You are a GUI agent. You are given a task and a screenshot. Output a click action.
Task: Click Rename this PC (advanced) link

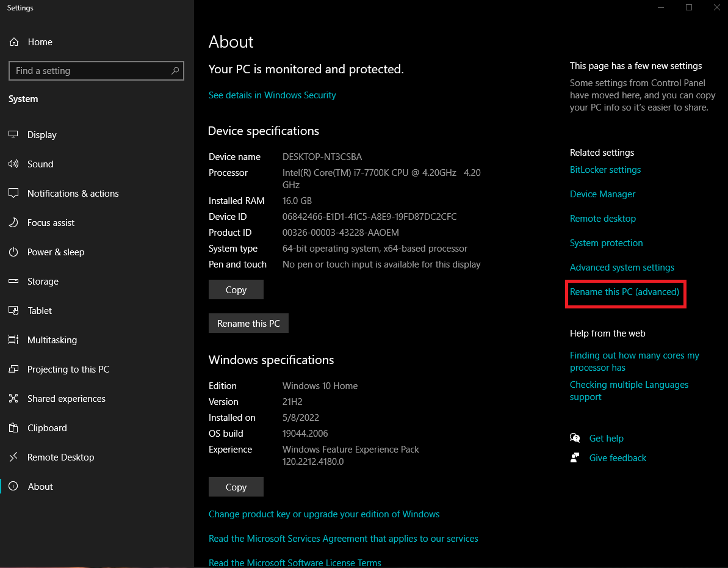[x=624, y=292]
